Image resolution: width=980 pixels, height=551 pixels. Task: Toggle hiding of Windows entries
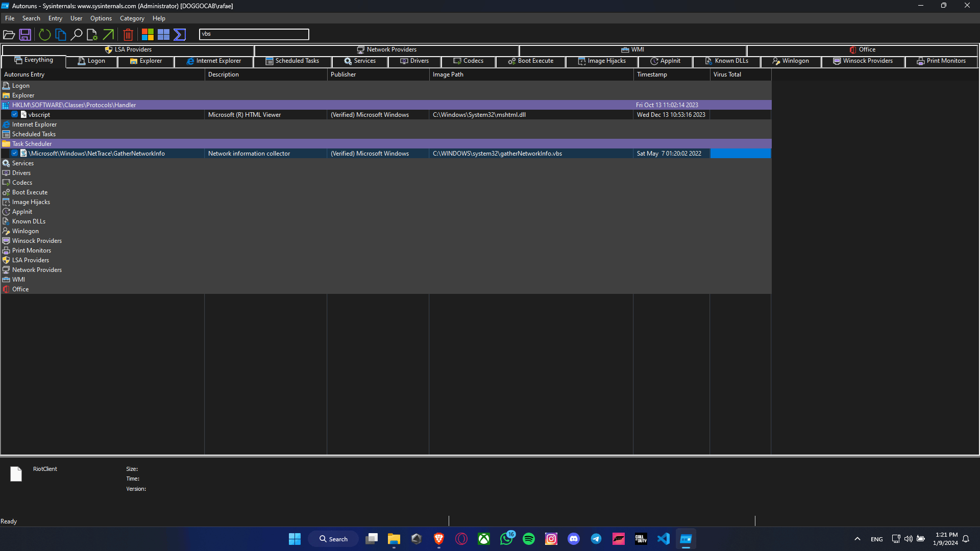tap(163, 34)
